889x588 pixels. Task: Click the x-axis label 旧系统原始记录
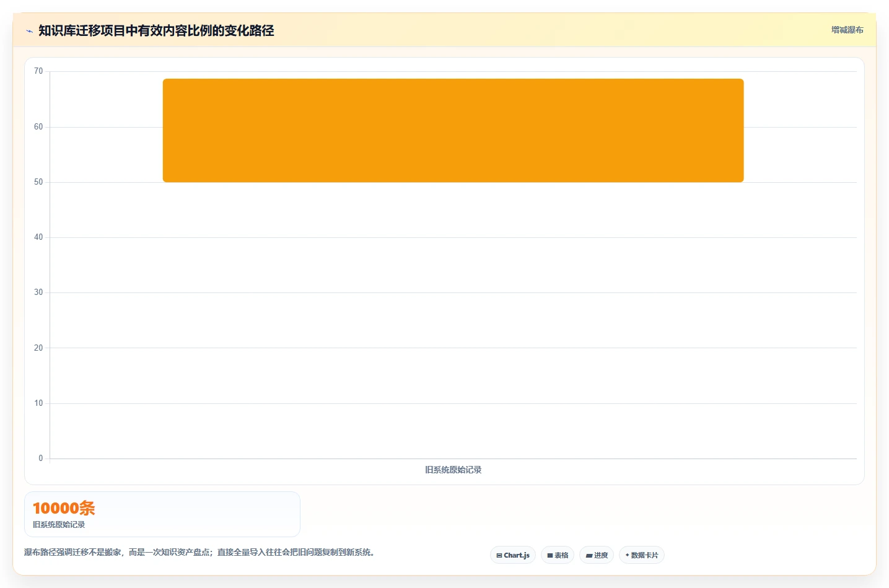pos(453,470)
